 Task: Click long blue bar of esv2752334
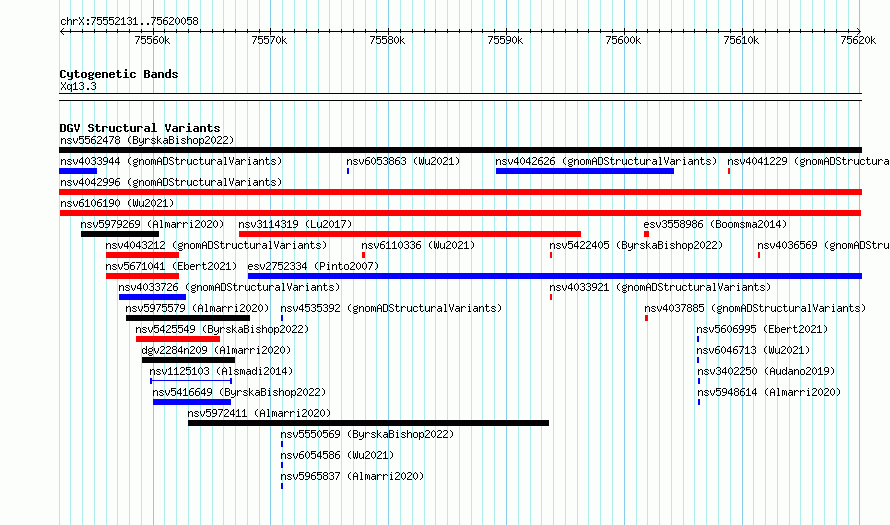tap(555, 276)
